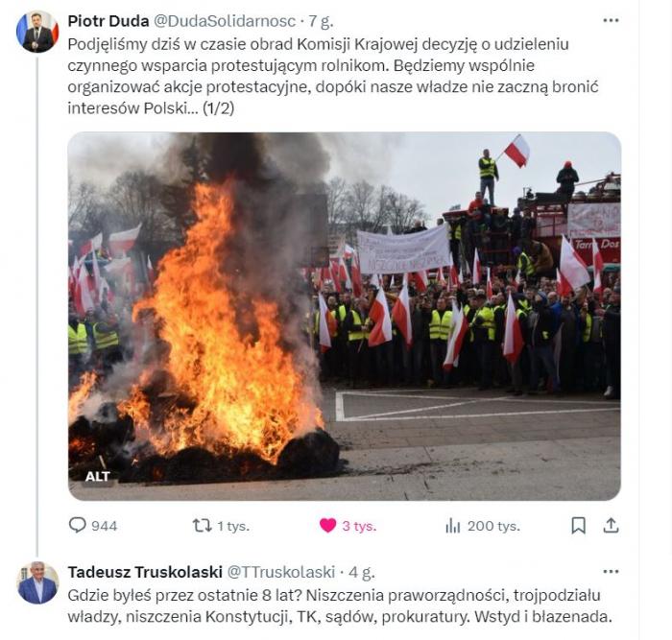Viewport: 672px width, 640px height.
Task: View analytics icon showing 200 tys.
Action: tap(452, 526)
